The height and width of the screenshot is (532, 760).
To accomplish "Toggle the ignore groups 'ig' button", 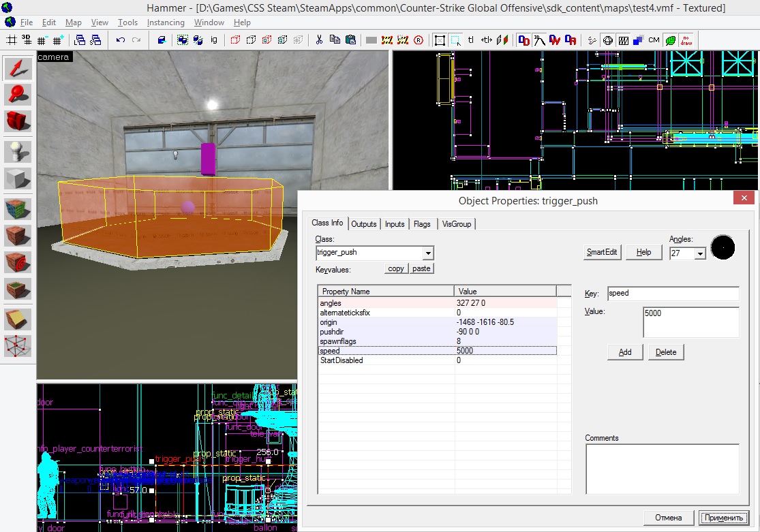I will (214, 40).
